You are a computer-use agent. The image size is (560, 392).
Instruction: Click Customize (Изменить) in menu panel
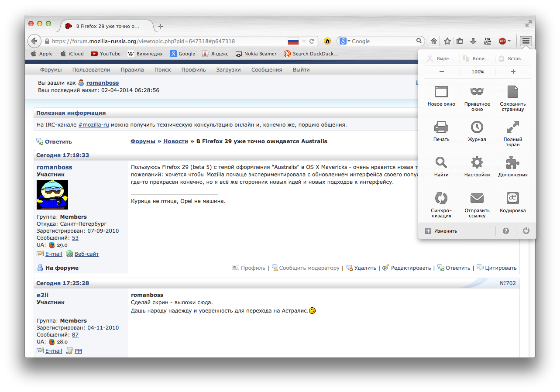(x=441, y=231)
